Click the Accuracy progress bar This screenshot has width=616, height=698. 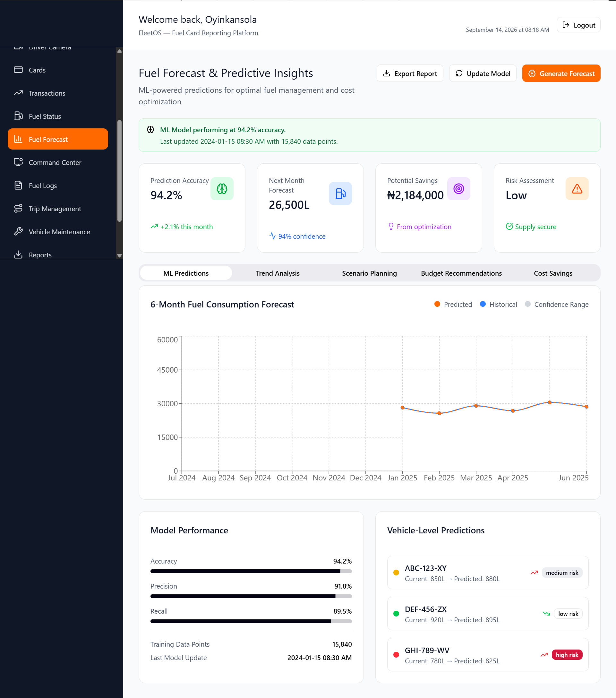251,571
